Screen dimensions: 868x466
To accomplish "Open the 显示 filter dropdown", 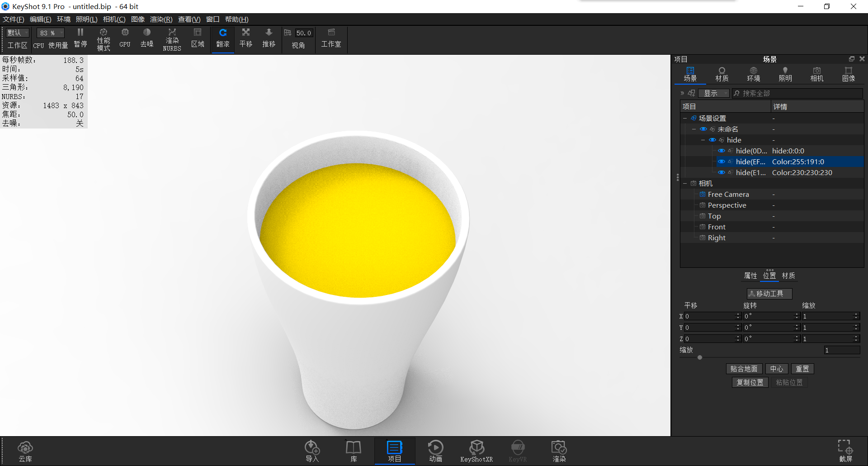I will click(714, 93).
